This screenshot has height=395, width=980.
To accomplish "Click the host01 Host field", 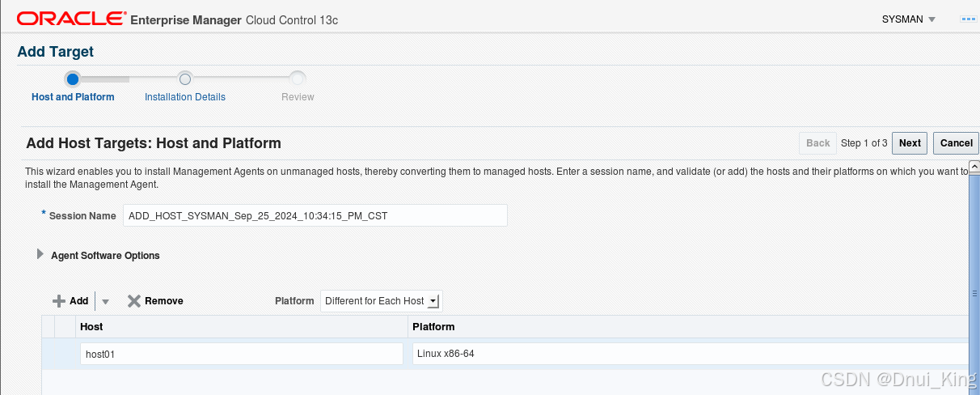I will tap(242, 354).
